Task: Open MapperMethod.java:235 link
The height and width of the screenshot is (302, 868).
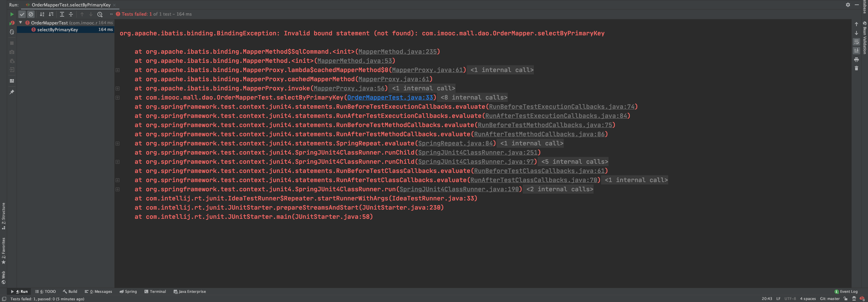Action: click(x=398, y=52)
